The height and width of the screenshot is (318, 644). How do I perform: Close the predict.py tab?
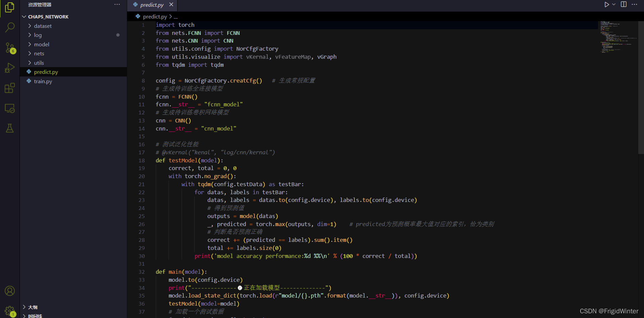pyautogui.click(x=171, y=4)
